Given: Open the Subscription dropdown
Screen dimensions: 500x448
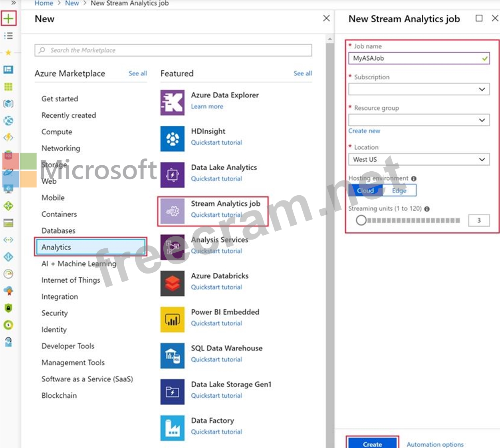Looking at the screenshot, I should click(x=419, y=89).
